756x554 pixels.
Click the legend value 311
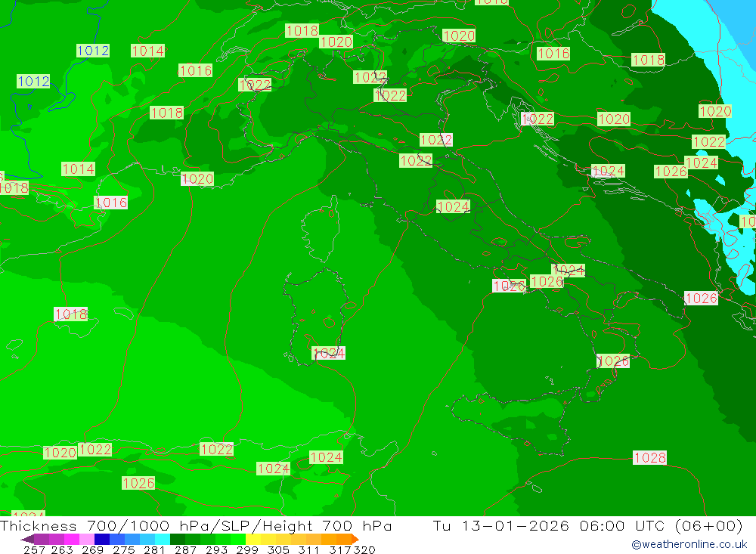(x=308, y=549)
